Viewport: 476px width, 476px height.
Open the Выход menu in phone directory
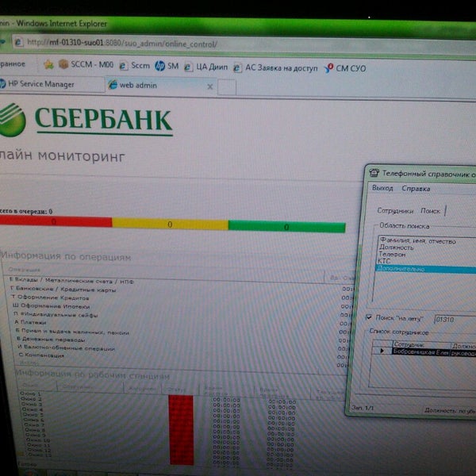[x=382, y=188]
